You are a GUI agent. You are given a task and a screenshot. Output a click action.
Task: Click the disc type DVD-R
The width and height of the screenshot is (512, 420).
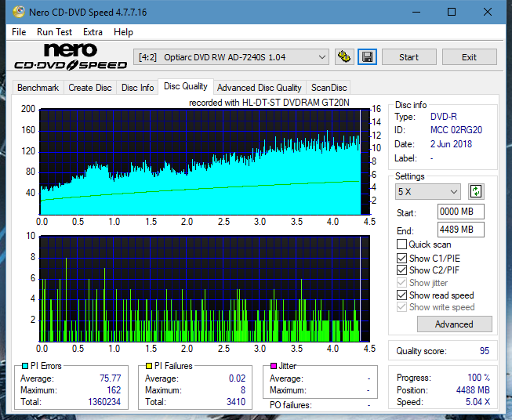(444, 117)
